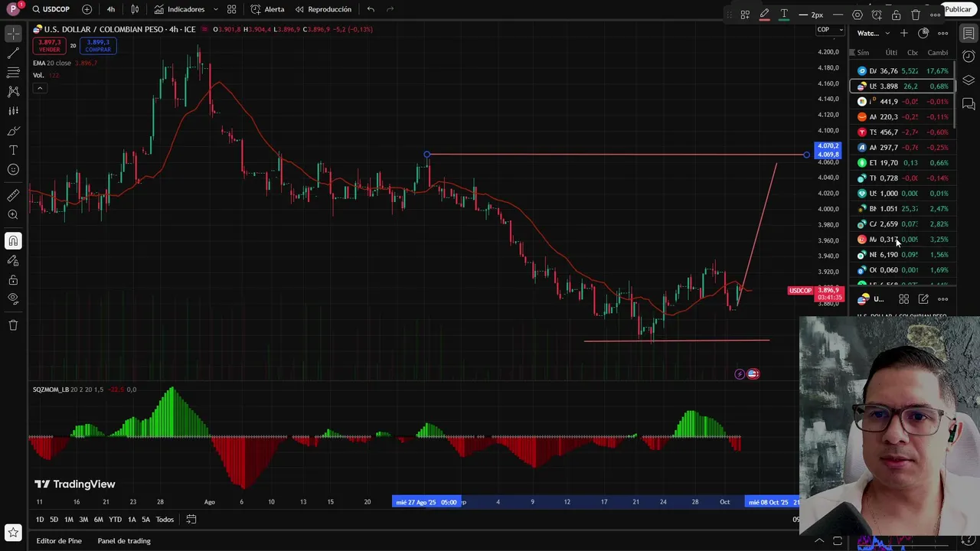Open the chart patterns tool group

[x=13, y=92]
